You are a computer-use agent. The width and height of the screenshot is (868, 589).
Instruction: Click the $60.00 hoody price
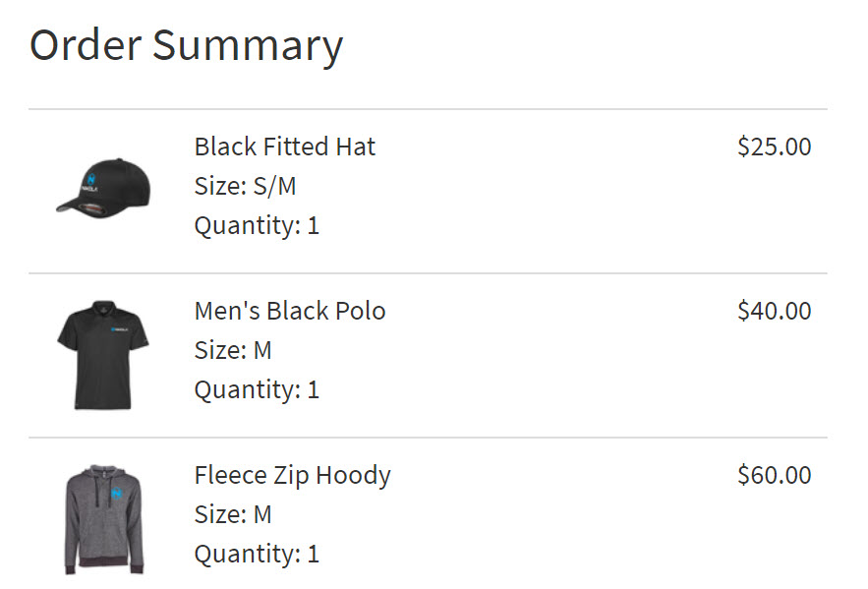(774, 475)
